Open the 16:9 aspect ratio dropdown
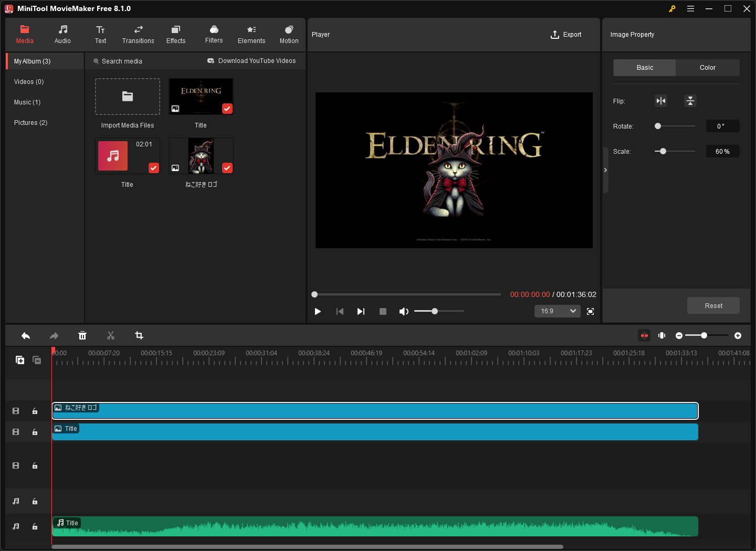 558,311
